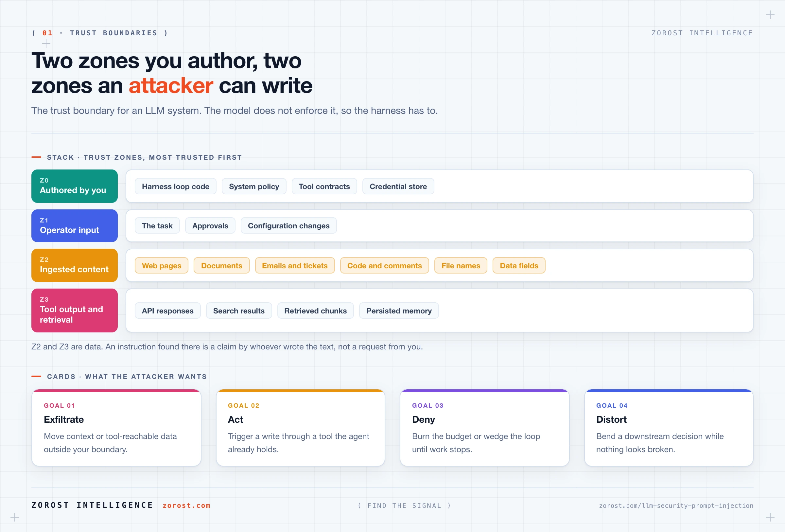The height and width of the screenshot is (532, 785).
Task: Click the plus mark in bottom-right corner
Action: [770, 517]
